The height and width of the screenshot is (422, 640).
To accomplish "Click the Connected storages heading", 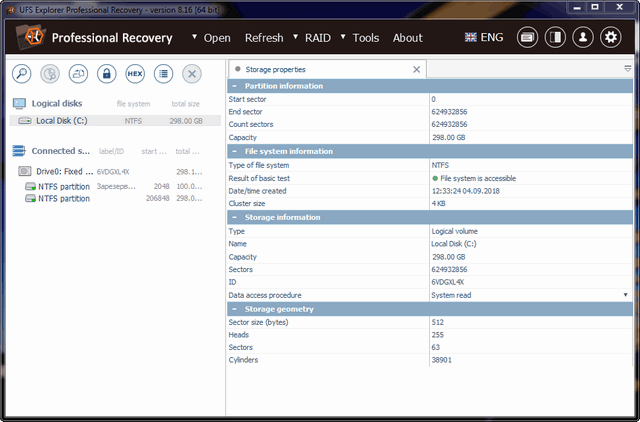I will (x=61, y=151).
